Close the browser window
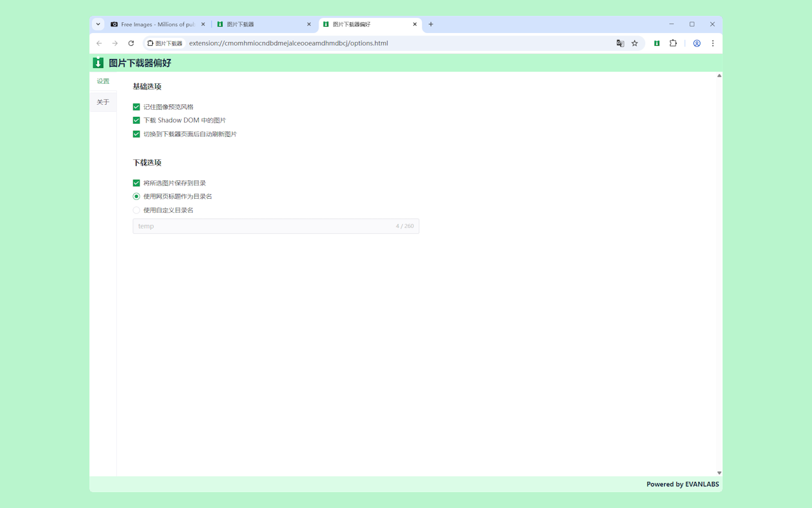The width and height of the screenshot is (812, 508). 712,24
